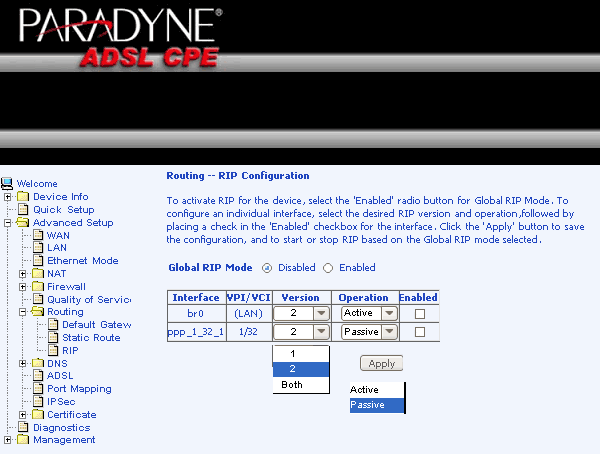Viewport: 600px width, 454px height.
Task: Click the Management folder icon
Action: [x=23, y=440]
